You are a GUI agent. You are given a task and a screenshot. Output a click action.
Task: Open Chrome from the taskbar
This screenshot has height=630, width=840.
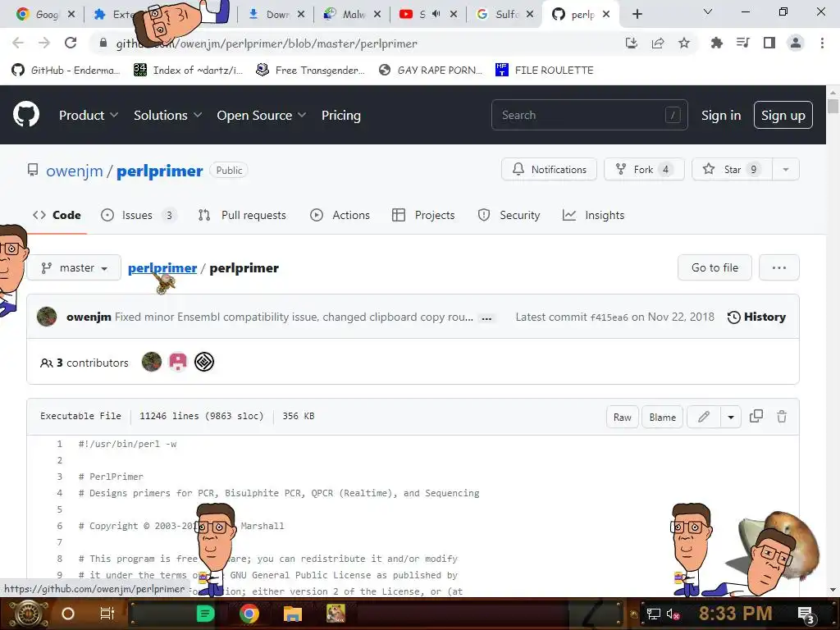(x=249, y=614)
